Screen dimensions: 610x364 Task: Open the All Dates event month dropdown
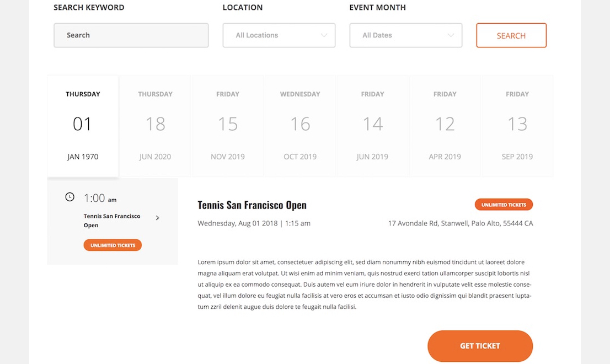[405, 35]
